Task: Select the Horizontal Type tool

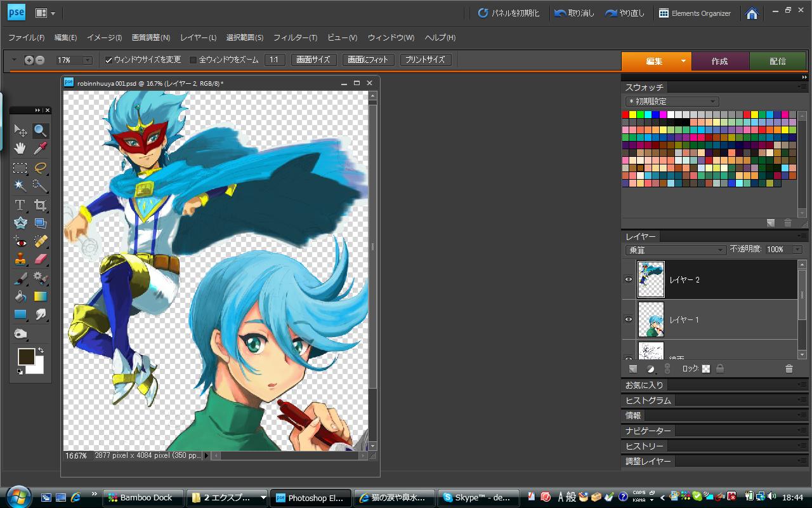Action: (x=20, y=204)
